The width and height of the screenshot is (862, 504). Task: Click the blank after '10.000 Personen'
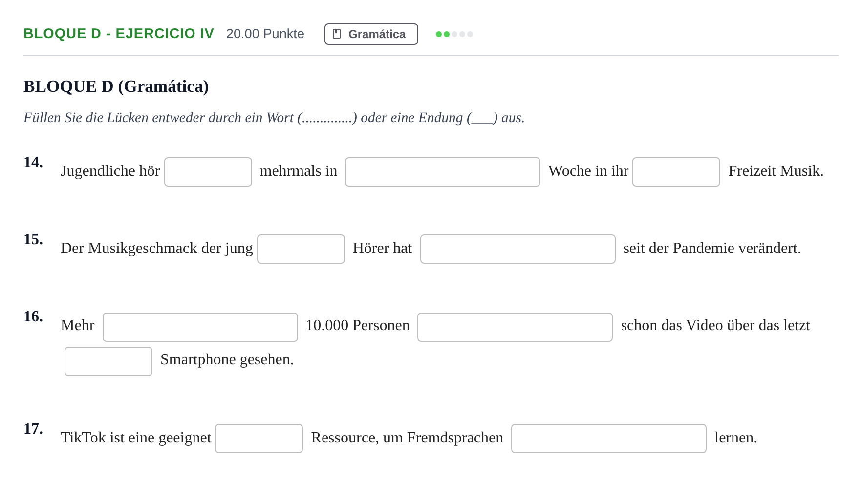(515, 327)
